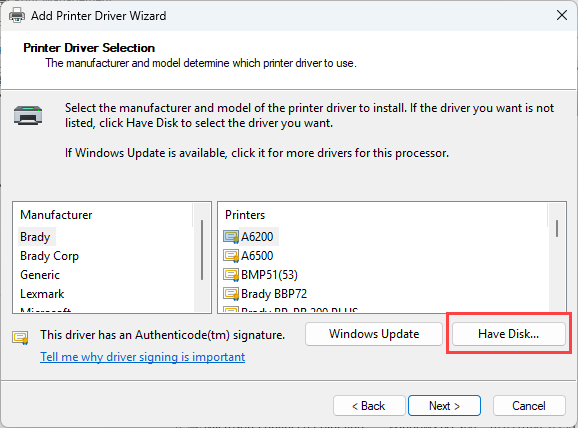
Task: Choose the A6500 printer entry
Action: (257, 256)
